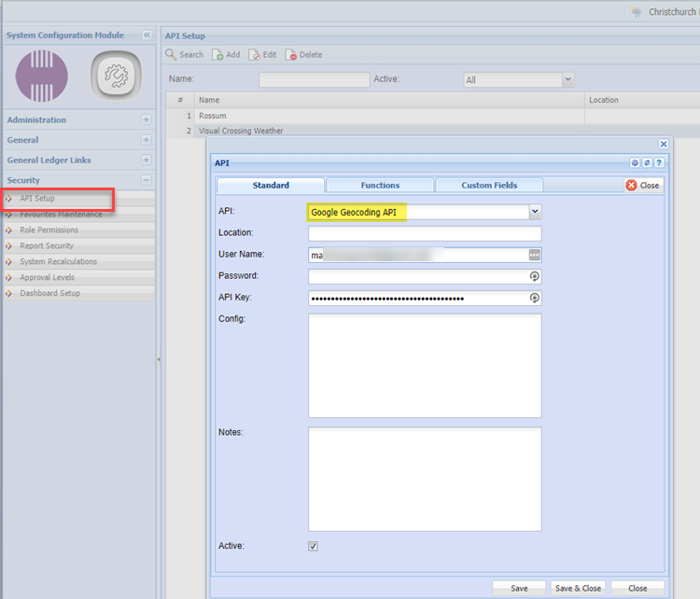Click the API Key field reveal icon
700x599 pixels.
(x=535, y=299)
